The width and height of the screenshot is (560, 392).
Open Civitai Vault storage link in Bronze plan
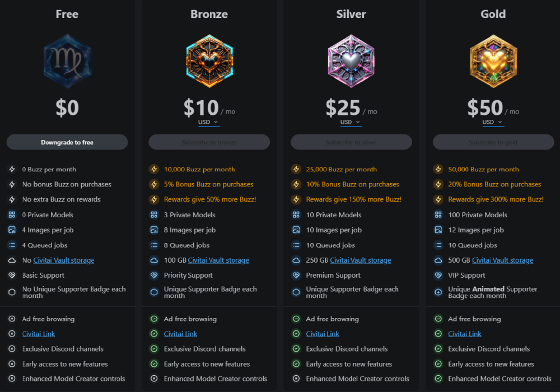218,260
